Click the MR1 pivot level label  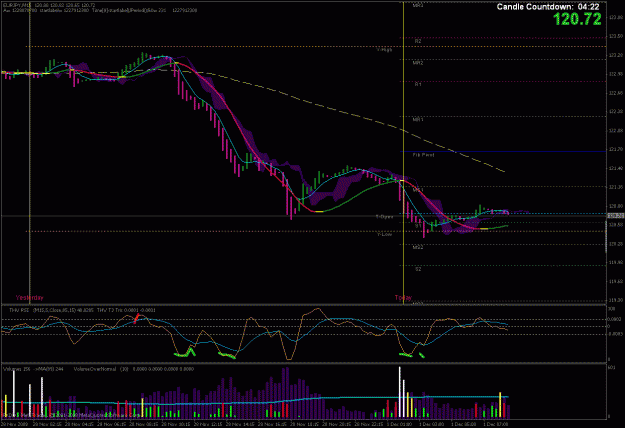point(418,120)
